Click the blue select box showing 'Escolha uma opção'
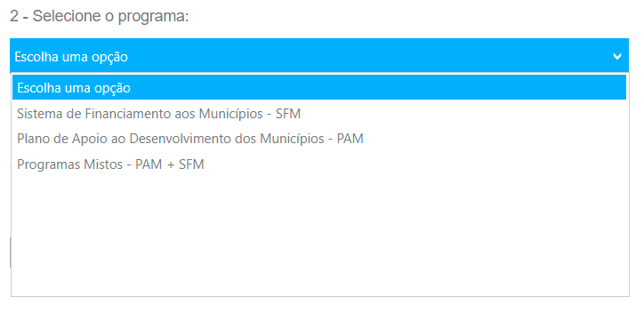 pos(319,56)
